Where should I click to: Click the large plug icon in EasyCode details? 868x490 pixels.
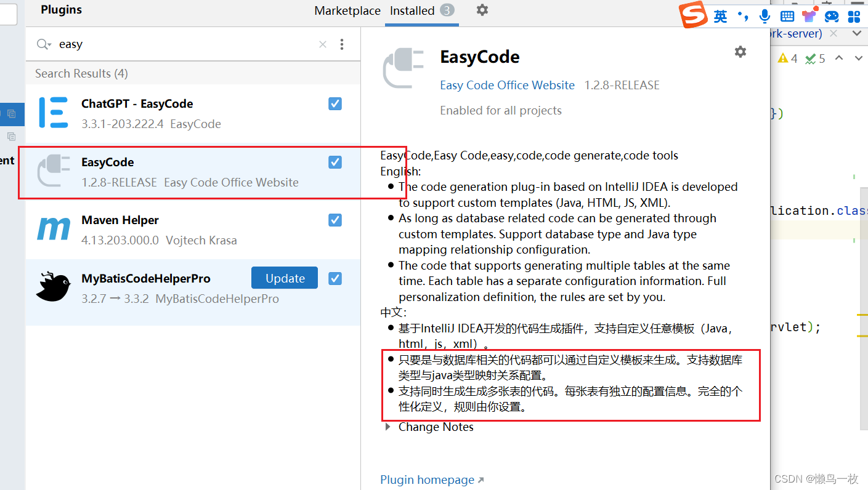[x=404, y=69]
